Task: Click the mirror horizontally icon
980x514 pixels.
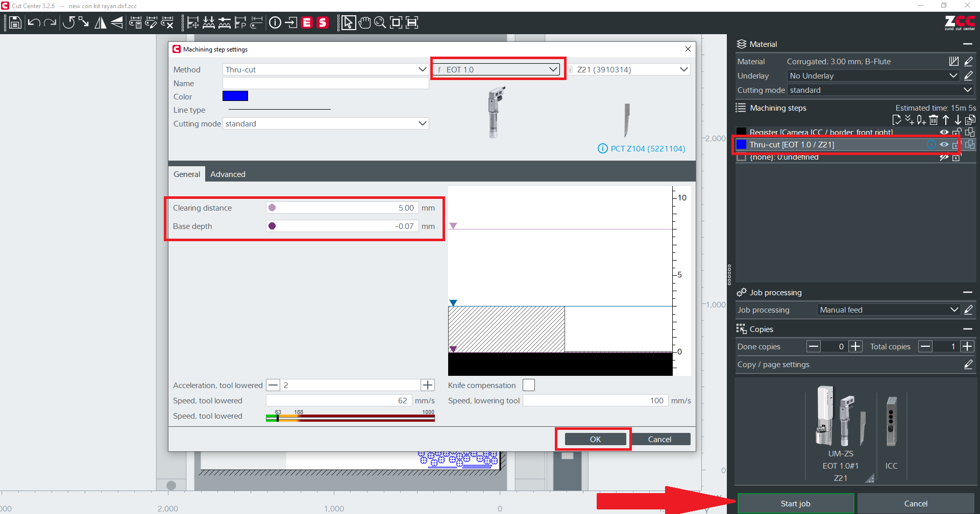Action: (101, 22)
